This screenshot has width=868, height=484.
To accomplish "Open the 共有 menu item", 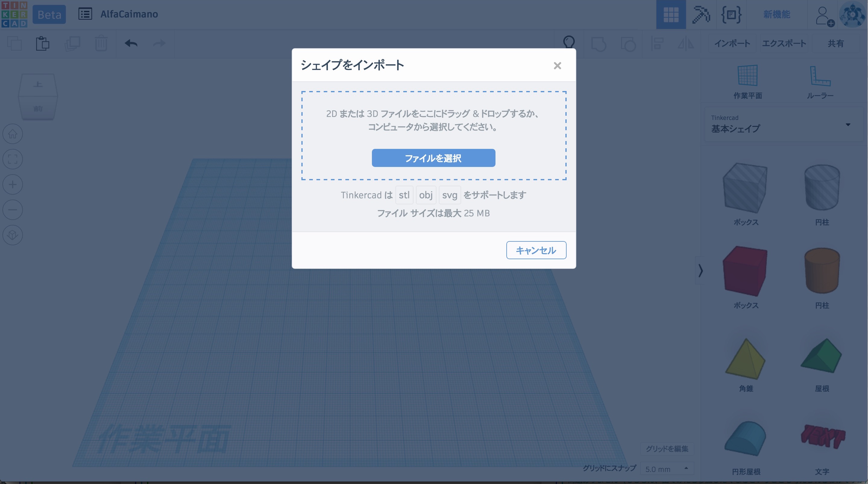I will 836,43.
